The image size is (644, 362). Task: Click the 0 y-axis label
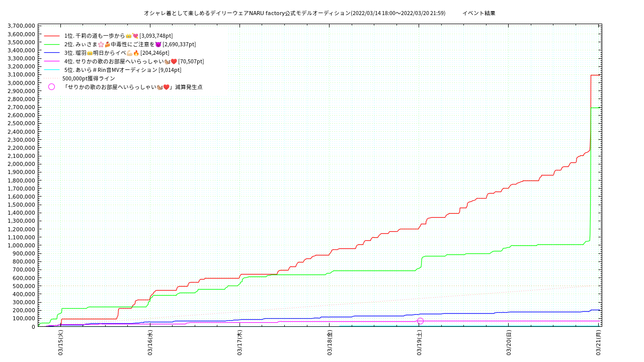(x=34, y=327)
